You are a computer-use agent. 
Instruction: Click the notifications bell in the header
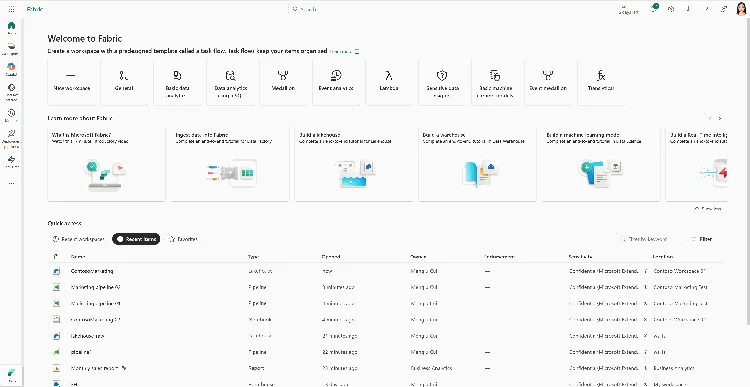pyautogui.click(x=654, y=9)
